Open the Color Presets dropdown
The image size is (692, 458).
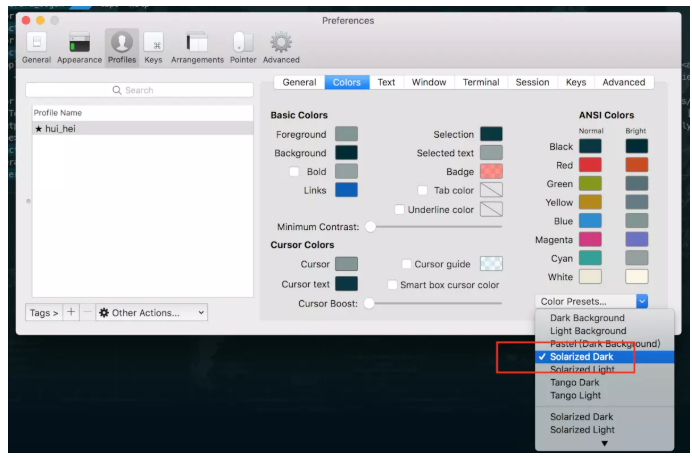click(594, 301)
